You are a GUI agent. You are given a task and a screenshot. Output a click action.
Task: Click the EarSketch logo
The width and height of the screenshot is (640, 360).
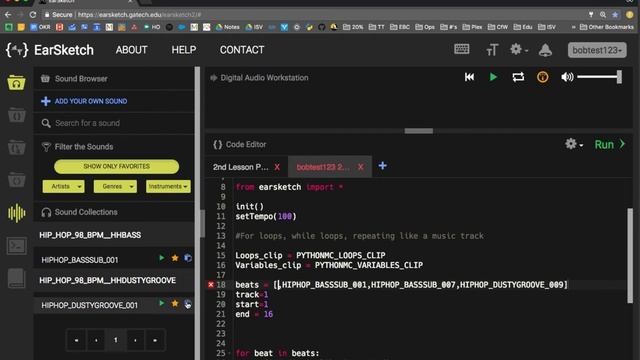click(50, 50)
